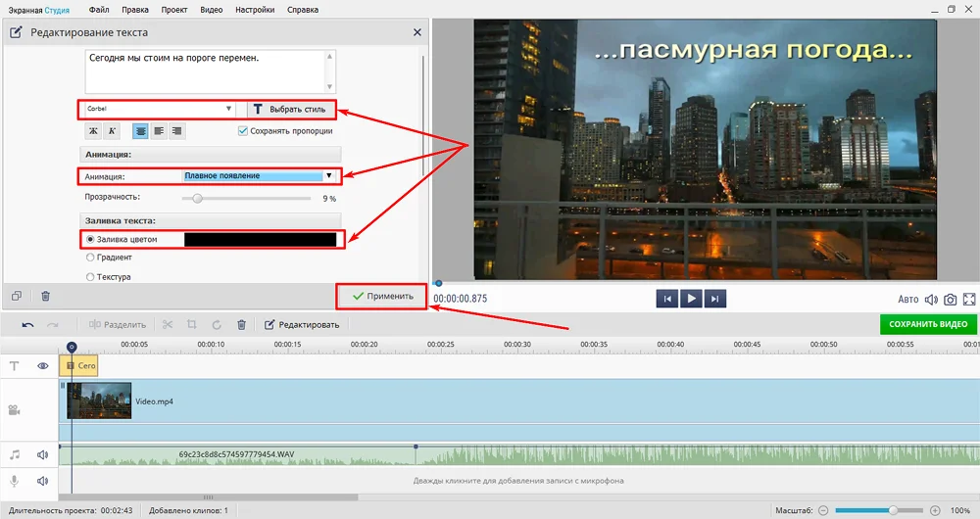Image resolution: width=980 pixels, height=519 pixels.
Task: Toggle bold text formatting (Ж)
Action: click(93, 131)
